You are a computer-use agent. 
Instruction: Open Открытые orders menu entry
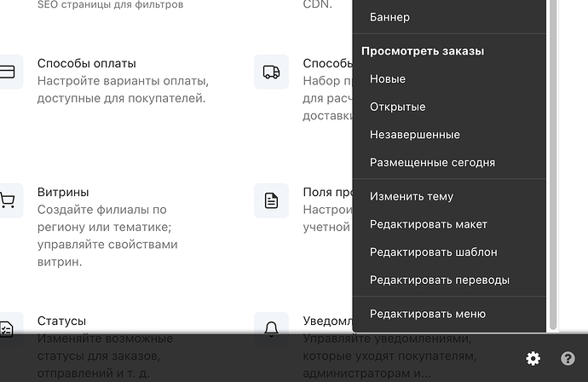449,107
